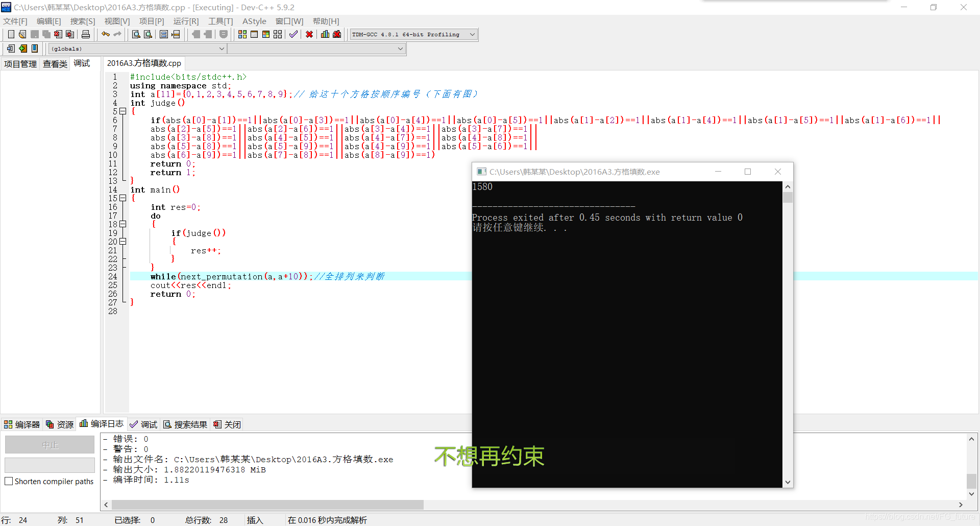Click the Compile and Run toolbar icon
This screenshot has width=980, height=526.
[266, 34]
